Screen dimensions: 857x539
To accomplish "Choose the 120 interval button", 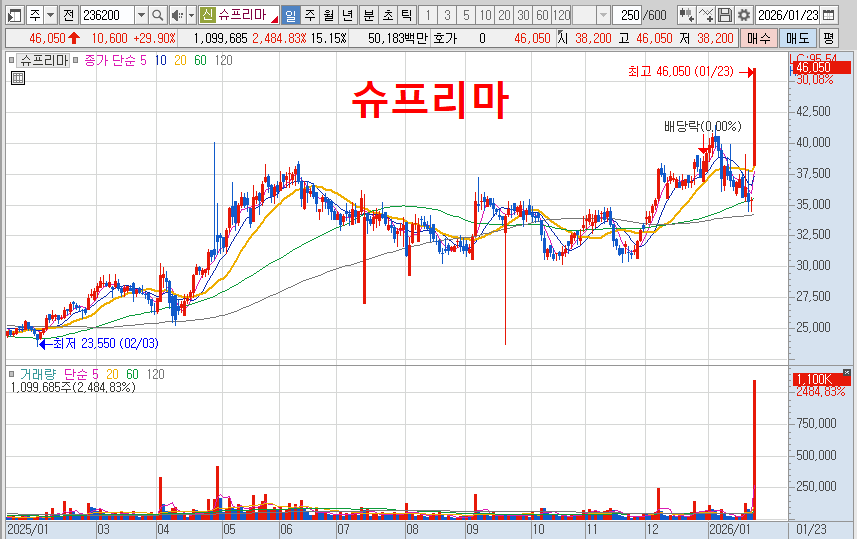I will point(561,15).
